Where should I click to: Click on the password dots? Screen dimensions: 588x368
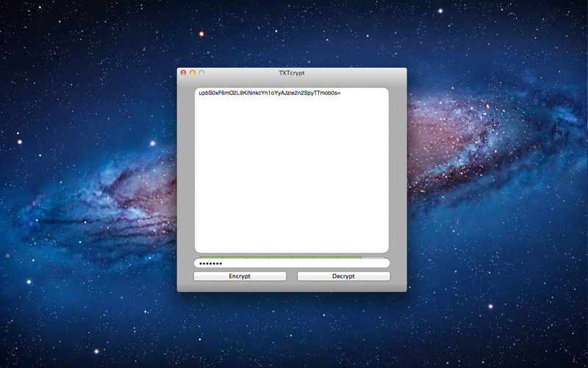210,263
